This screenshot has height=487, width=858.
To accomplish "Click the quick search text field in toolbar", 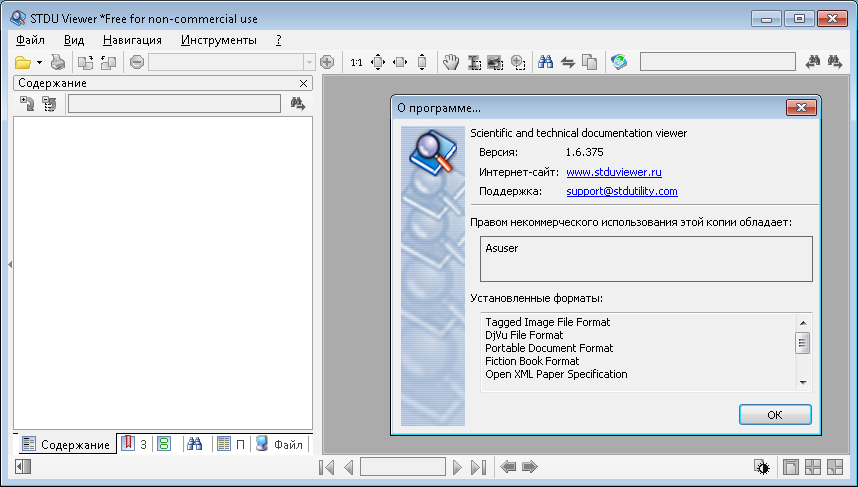I will (x=717, y=62).
